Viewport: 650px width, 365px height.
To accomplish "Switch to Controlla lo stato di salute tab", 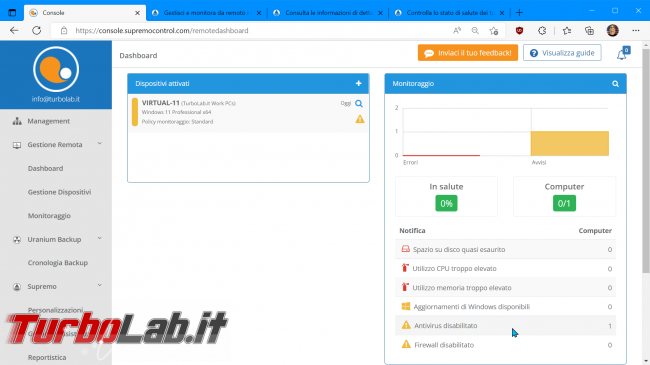I will click(x=450, y=13).
